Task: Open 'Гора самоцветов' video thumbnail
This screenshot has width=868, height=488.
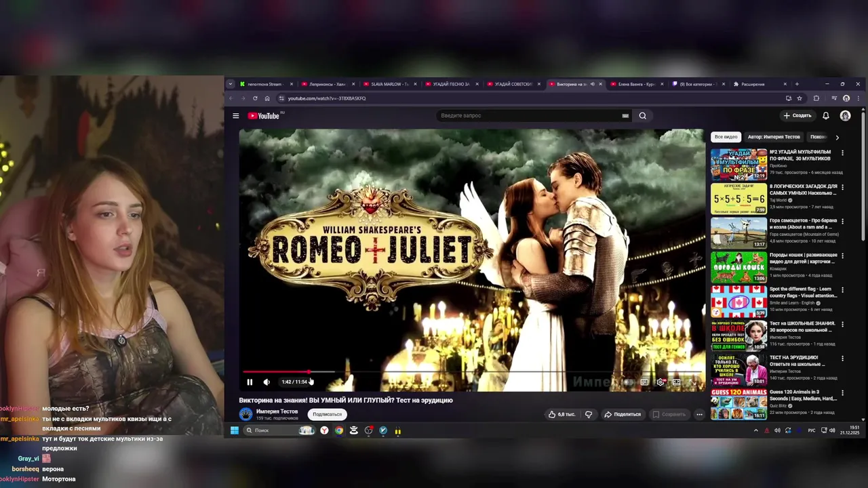Action: coord(738,232)
